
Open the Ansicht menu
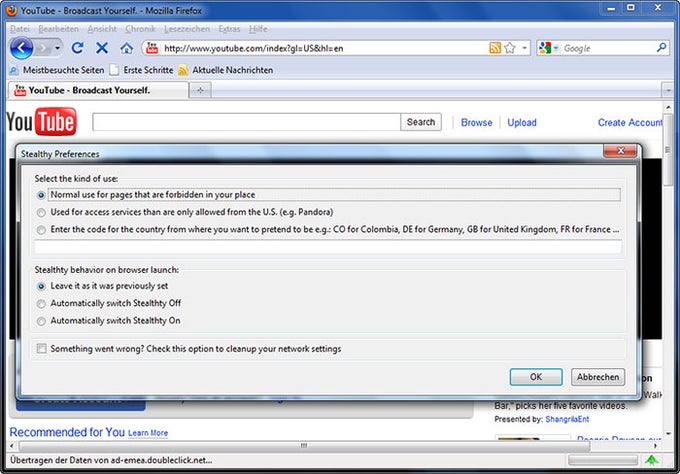tap(102, 29)
